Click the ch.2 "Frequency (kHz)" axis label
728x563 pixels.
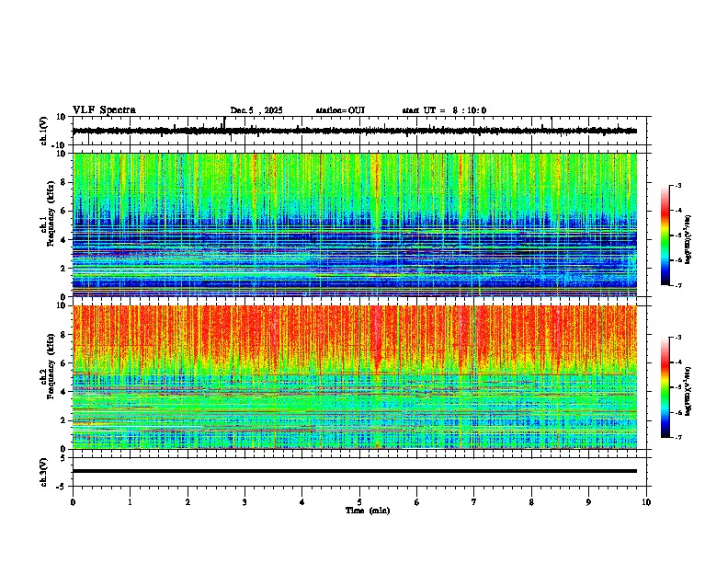(51, 366)
